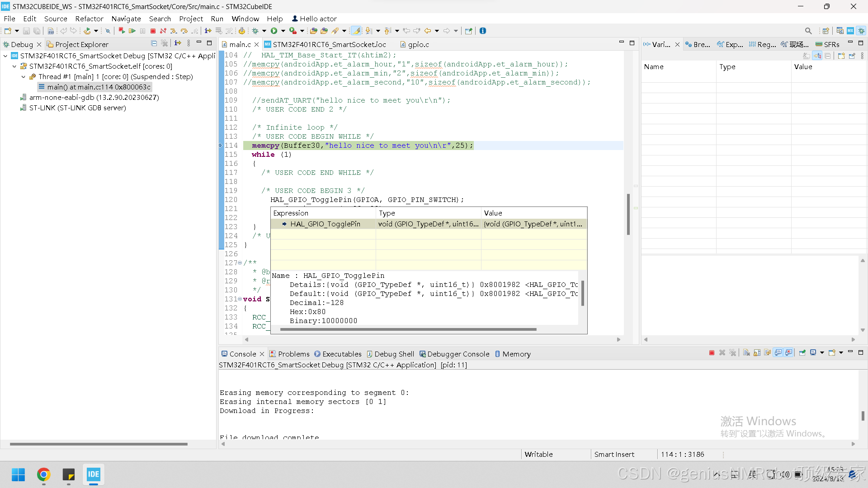Open the Navigate menu
The width and height of the screenshot is (868, 488).
126,19
